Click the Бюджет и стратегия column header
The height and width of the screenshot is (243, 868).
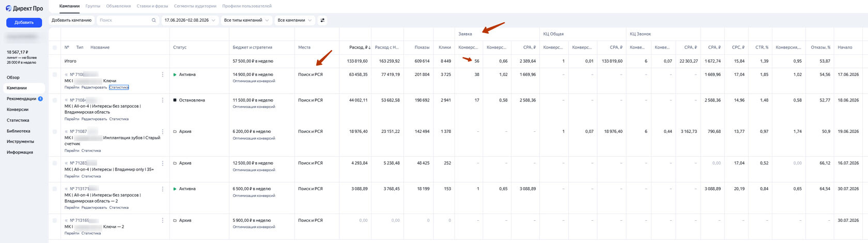click(252, 48)
